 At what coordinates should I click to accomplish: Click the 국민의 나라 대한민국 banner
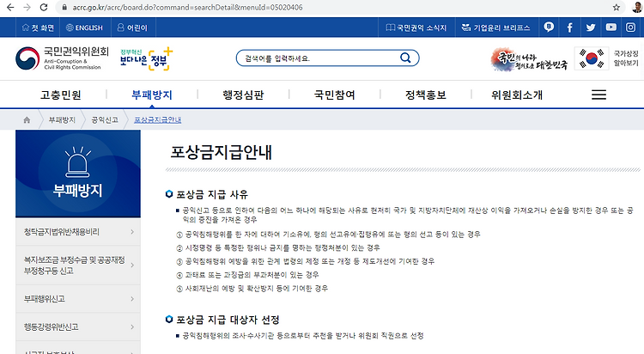click(x=529, y=59)
